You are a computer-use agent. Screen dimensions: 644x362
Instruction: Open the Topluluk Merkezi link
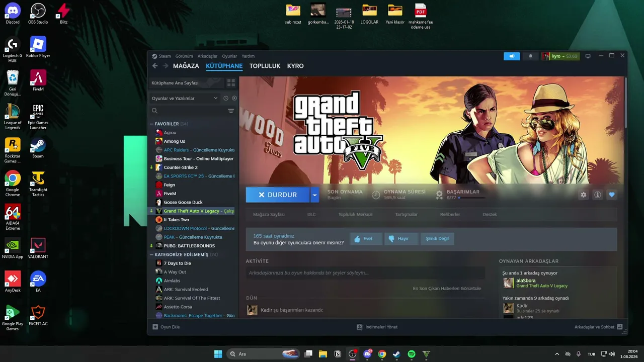click(355, 214)
